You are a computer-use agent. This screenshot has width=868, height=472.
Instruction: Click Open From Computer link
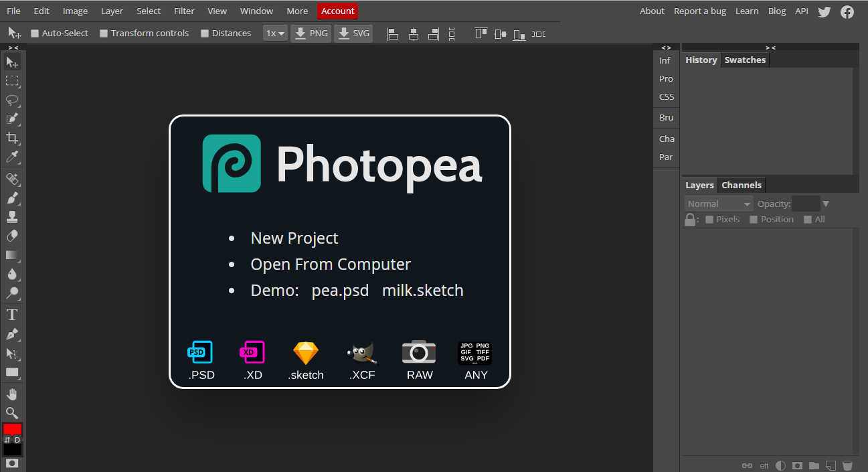click(331, 264)
